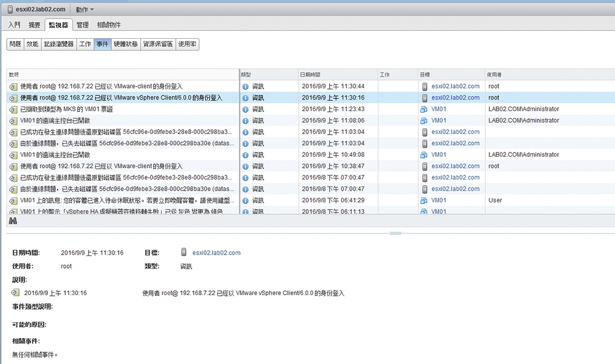Image resolution: width=615 pixels, height=364 pixels.
Task: Select the 工作 tasks sub-tab
Action: pyautogui.click(x=85, y=44)
